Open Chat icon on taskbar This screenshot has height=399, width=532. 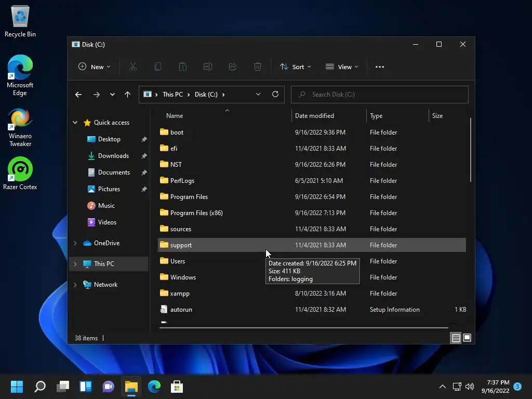pyautogui.click(x=108, y=387)
